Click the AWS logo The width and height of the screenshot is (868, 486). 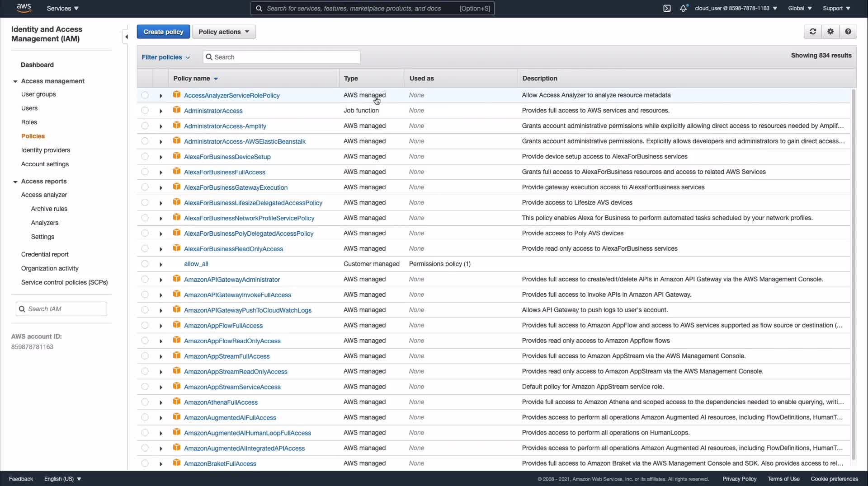tap(24, 8)
